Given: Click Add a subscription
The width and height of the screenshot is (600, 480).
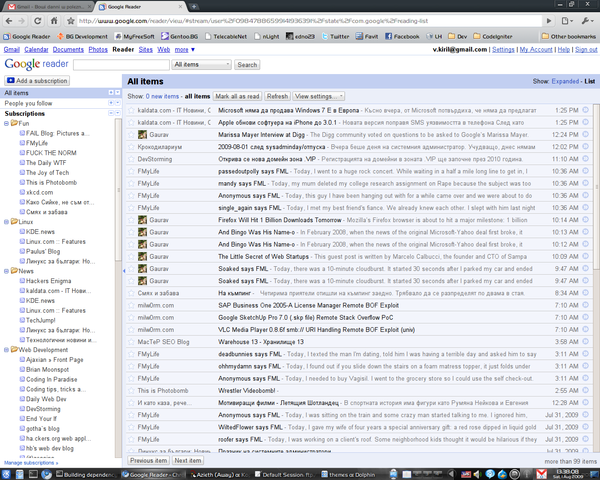Looking at the screenshot, I should [37, 80].
